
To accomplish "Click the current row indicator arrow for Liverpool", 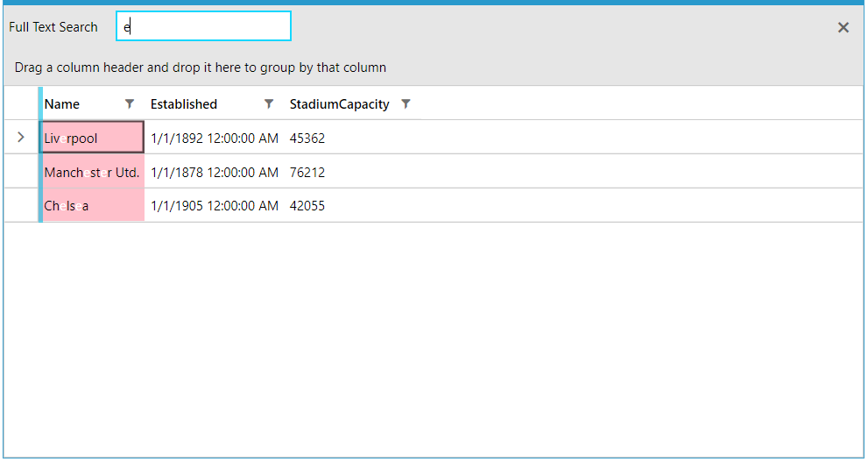I will point(21,137).
